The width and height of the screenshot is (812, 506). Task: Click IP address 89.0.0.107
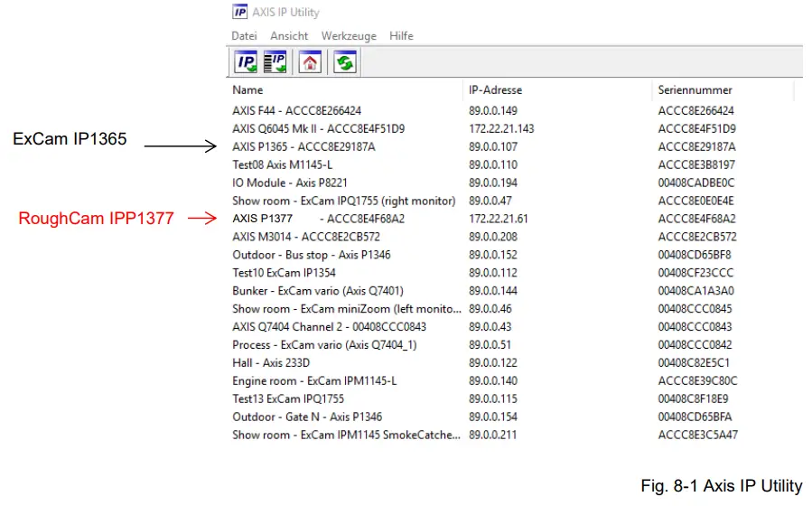(x=493, y=147)
